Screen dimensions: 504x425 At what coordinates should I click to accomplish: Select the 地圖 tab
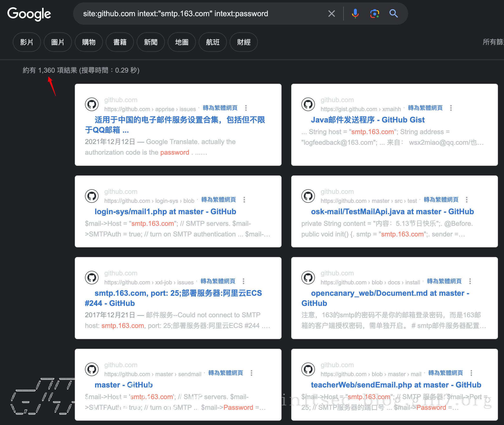click(182, 42)
